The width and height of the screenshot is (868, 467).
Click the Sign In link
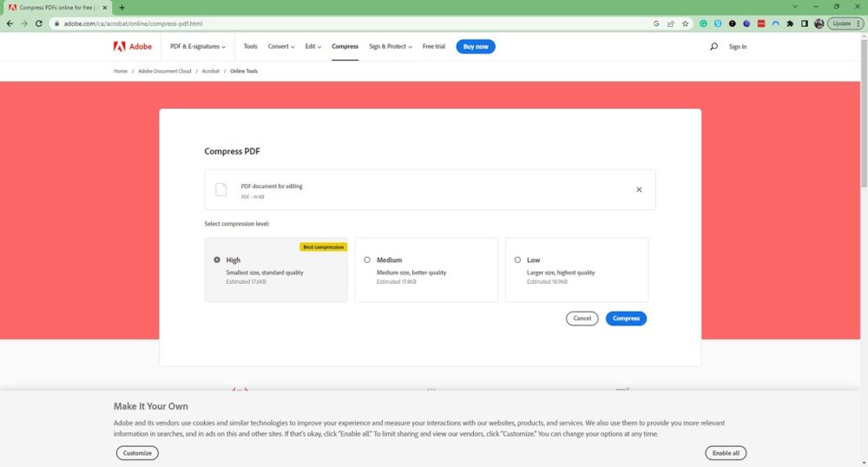737,47
